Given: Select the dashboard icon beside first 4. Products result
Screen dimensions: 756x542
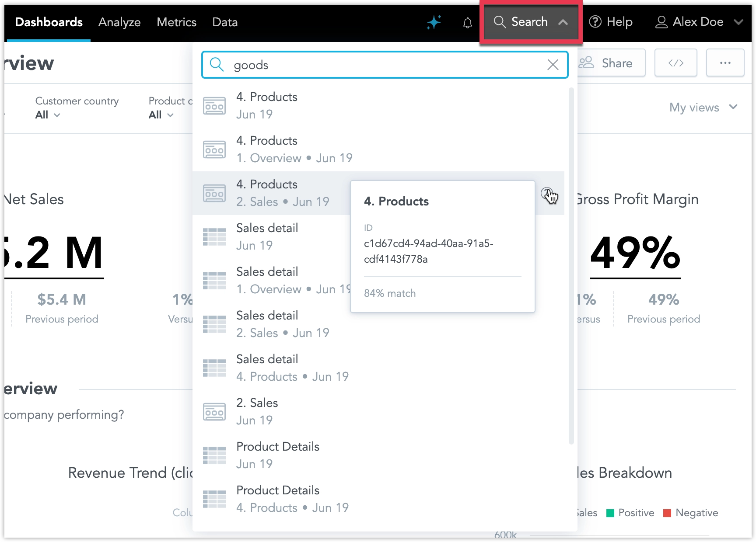Looking at the screenshot, I should pos(214,105).
